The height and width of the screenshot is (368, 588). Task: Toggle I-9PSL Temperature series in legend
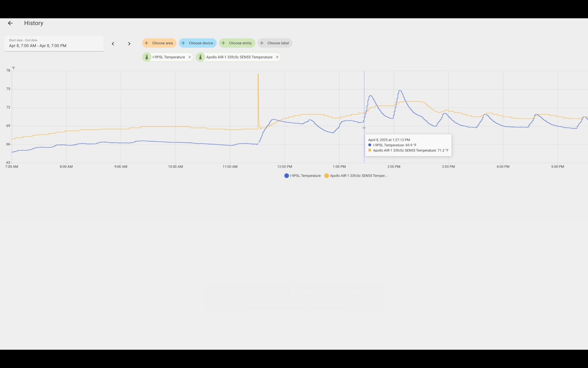(305, 176)
